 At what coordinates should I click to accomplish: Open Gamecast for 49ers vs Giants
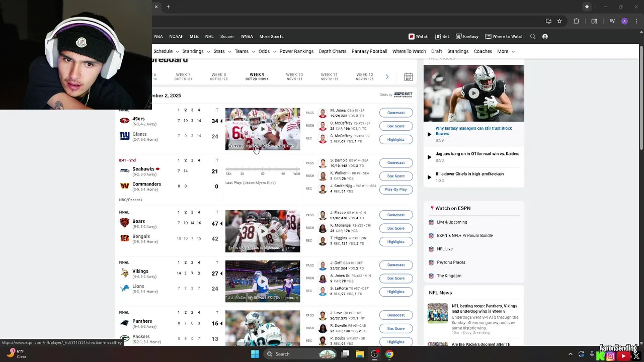(x=396, y=113)
